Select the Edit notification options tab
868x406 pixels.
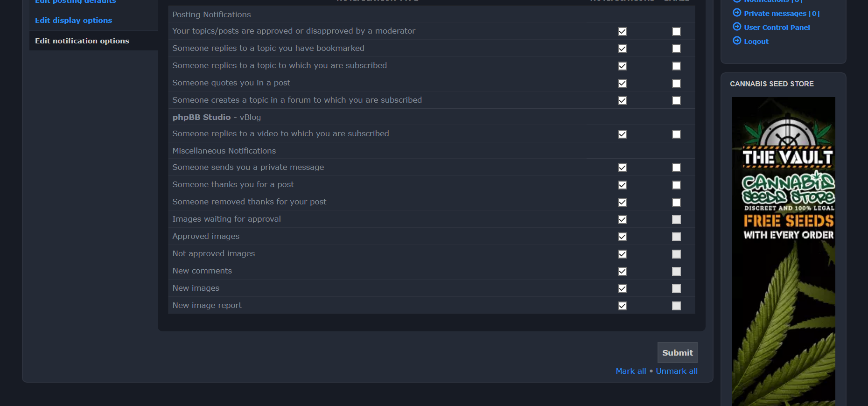pyautogui.click(x=82, y=41)
